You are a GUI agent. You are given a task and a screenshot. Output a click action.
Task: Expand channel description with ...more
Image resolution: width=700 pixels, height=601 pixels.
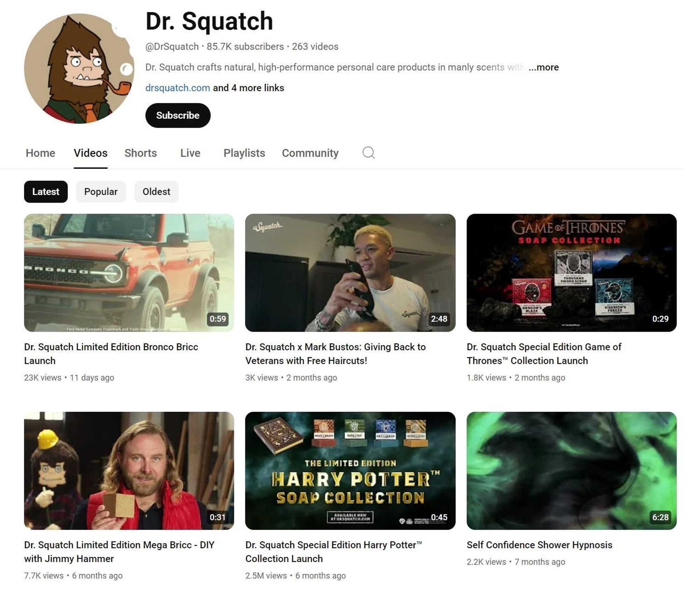[544, 67]
